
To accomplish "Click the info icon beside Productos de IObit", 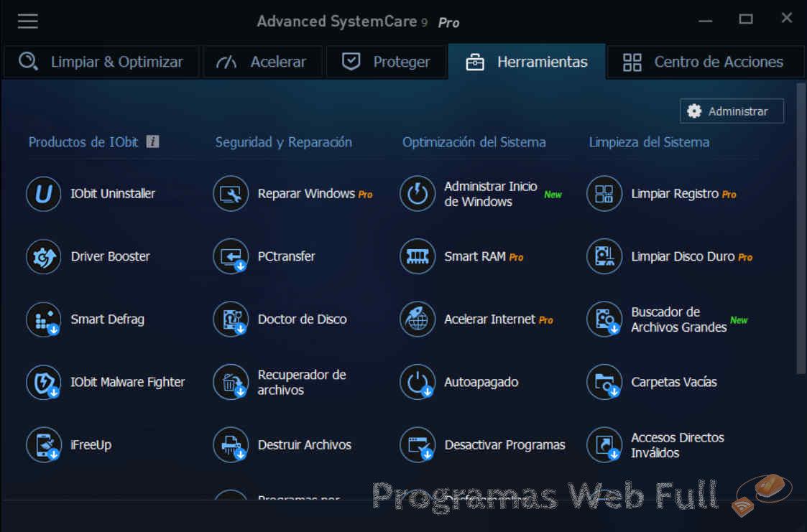I will (x=152, y=141).
